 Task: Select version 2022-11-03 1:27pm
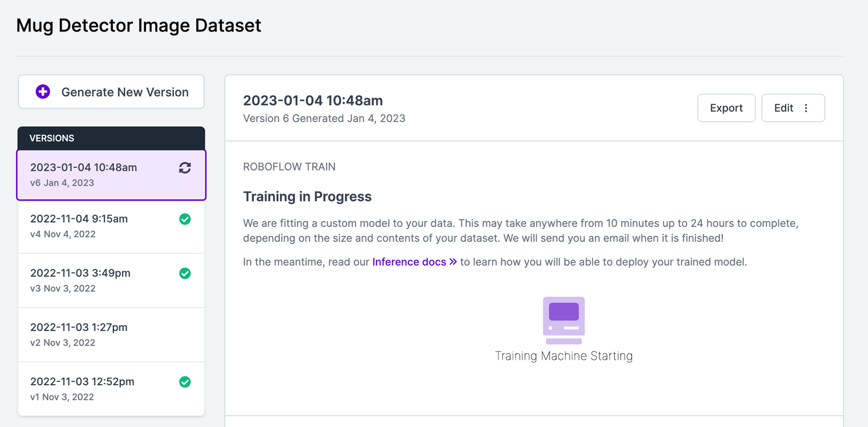point(111,335)
